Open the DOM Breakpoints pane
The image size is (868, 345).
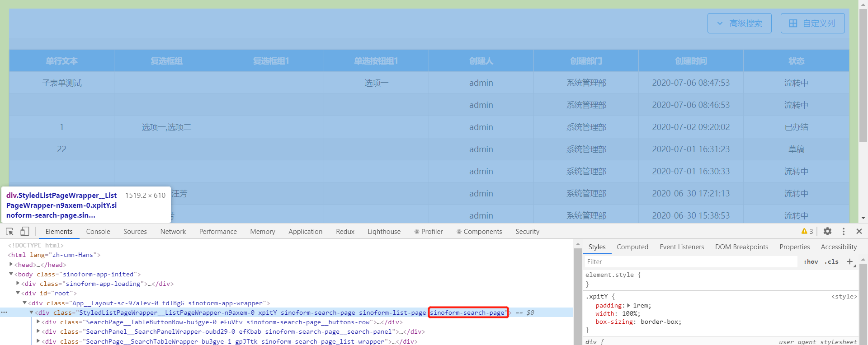[741, 247]
